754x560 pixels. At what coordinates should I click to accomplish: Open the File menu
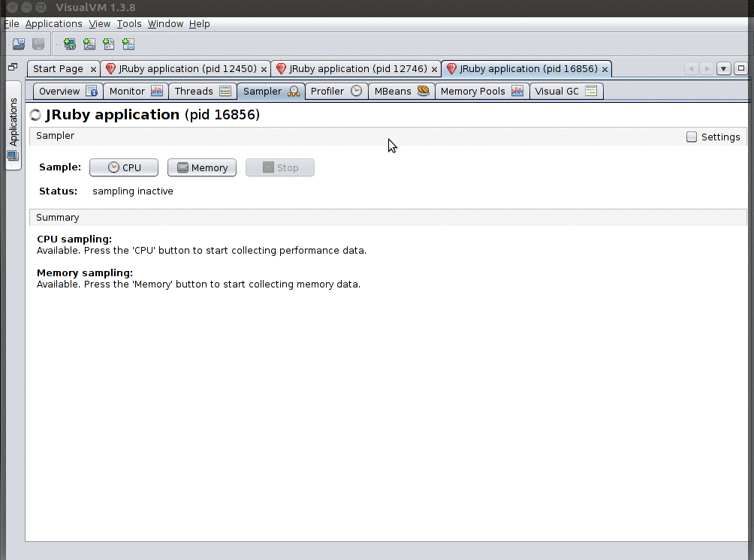[x=11, y=23]
